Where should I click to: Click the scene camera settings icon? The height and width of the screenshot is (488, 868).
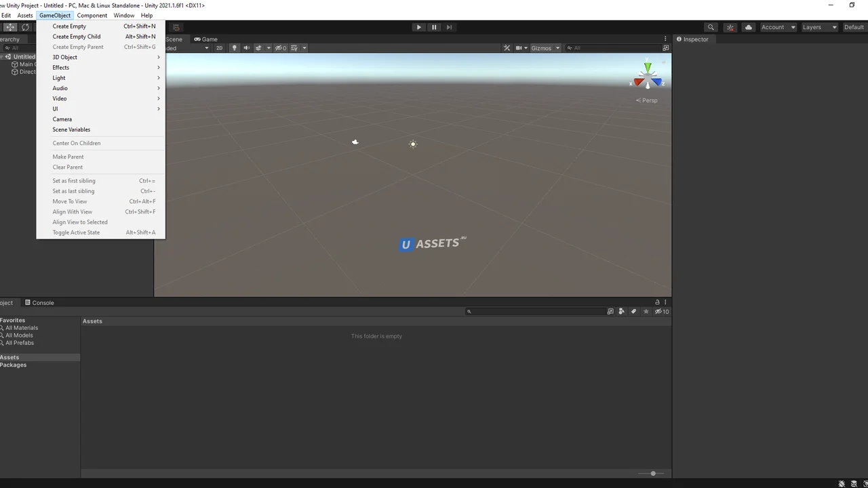519,48
